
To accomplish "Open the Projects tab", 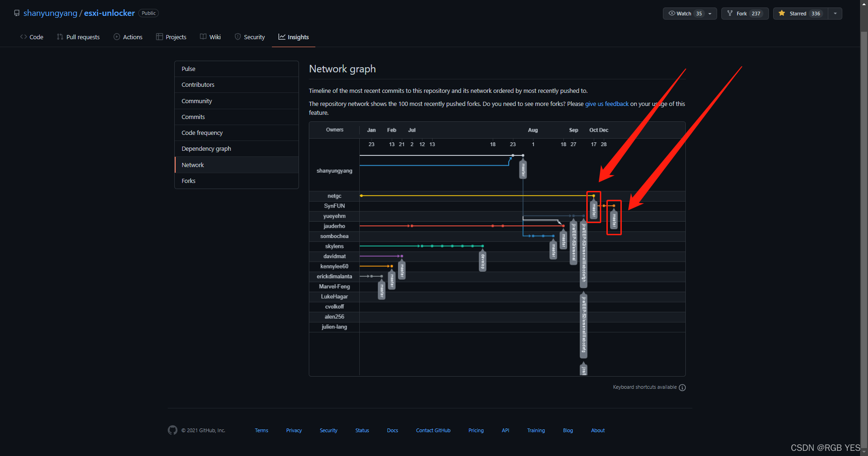I will coord(171,37).
